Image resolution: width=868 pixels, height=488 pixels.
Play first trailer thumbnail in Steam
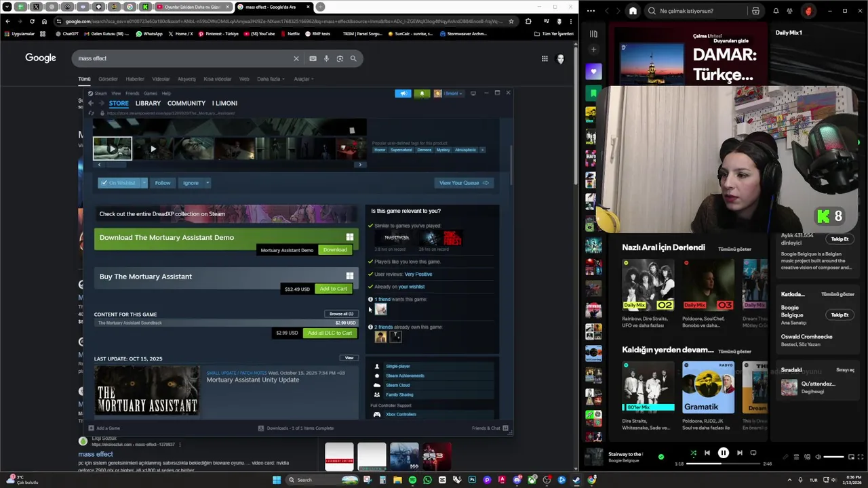point(113,148)
